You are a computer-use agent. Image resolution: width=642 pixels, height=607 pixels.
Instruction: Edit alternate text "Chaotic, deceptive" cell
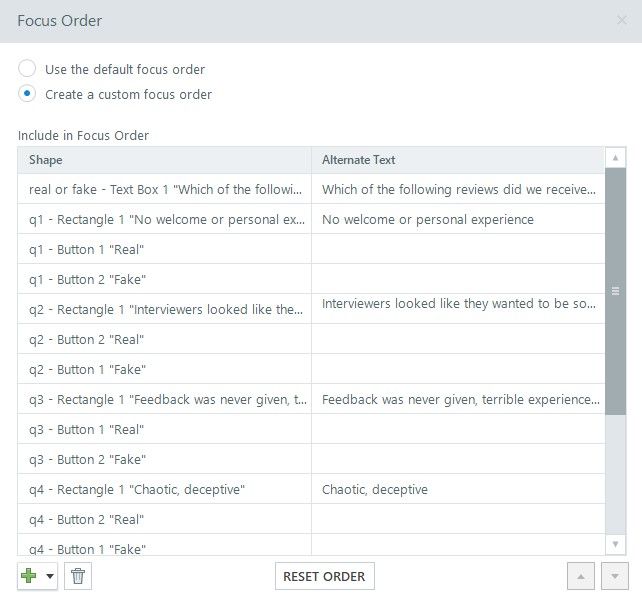[458, 489]
